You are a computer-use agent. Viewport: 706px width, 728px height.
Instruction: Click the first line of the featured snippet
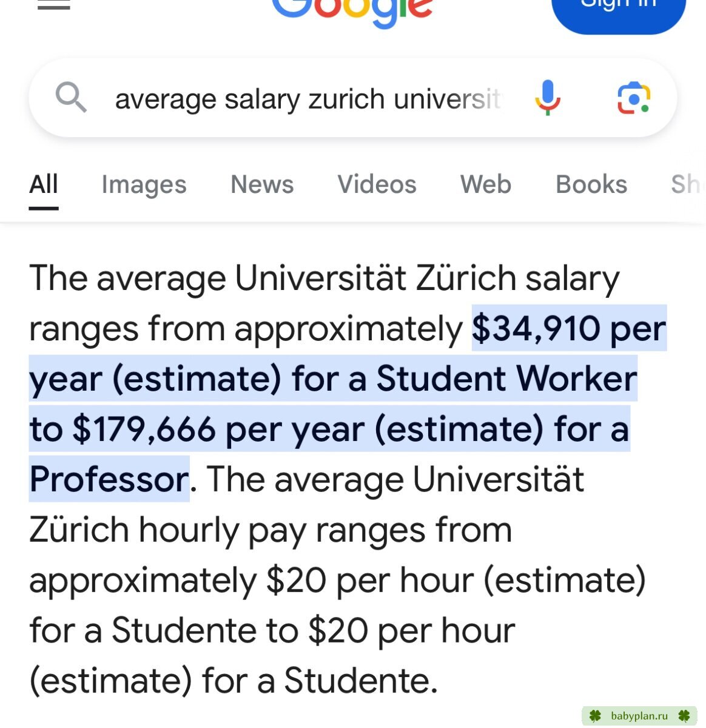coord(324,278)
